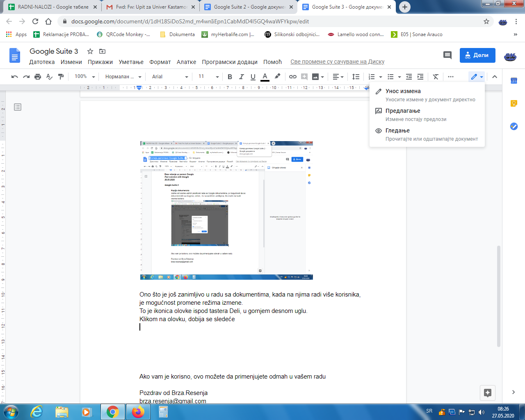This screenshot has width=525, height=420.
Task: Open the editing mode pencil dropdown
Action: pyautogui.click(x=477, y=77)
